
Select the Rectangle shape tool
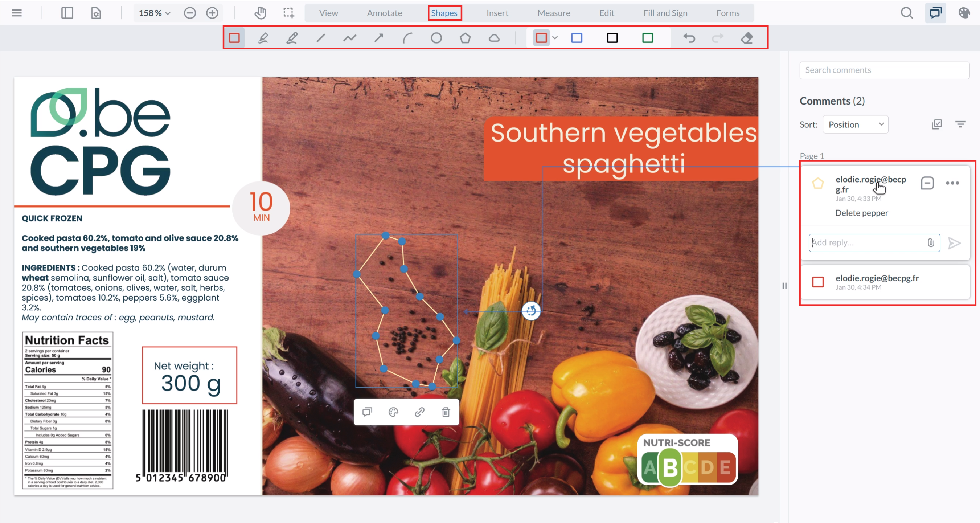(x=234, y=38)
